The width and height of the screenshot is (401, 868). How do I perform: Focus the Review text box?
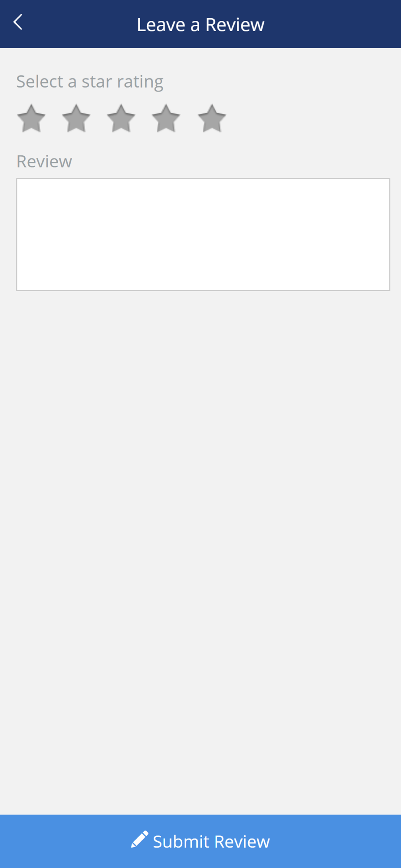tap(203, 234)
